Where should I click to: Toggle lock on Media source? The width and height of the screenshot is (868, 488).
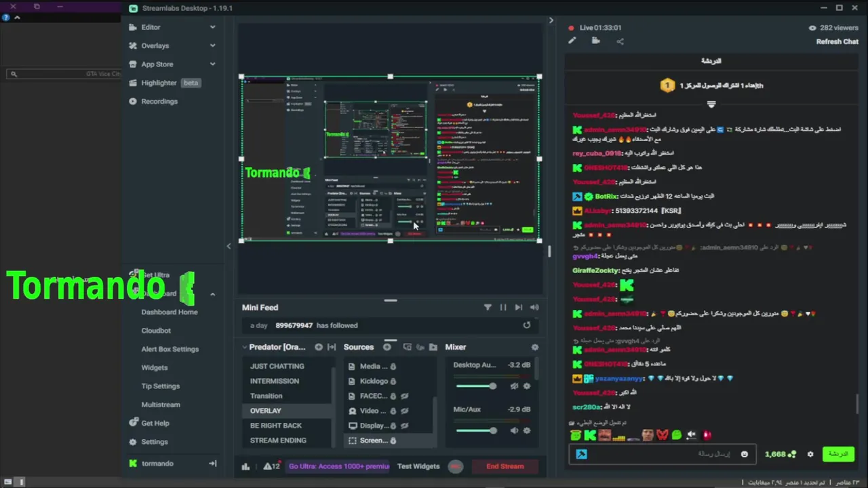[393, 366]
